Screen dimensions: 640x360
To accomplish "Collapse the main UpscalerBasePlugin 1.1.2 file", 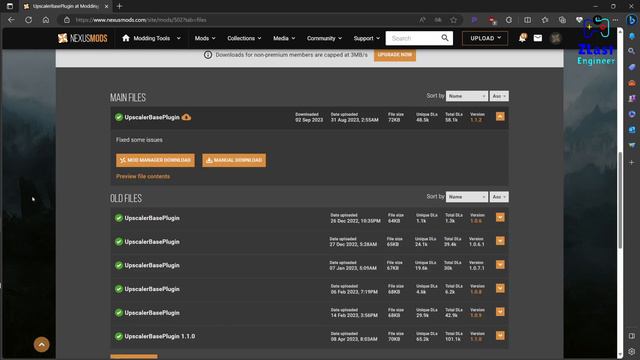I will tap(500, 117).
